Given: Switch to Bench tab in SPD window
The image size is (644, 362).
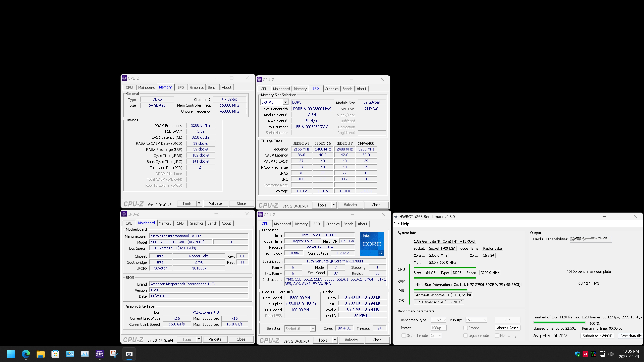Looking at the screenshot, I should pos(347,89).
